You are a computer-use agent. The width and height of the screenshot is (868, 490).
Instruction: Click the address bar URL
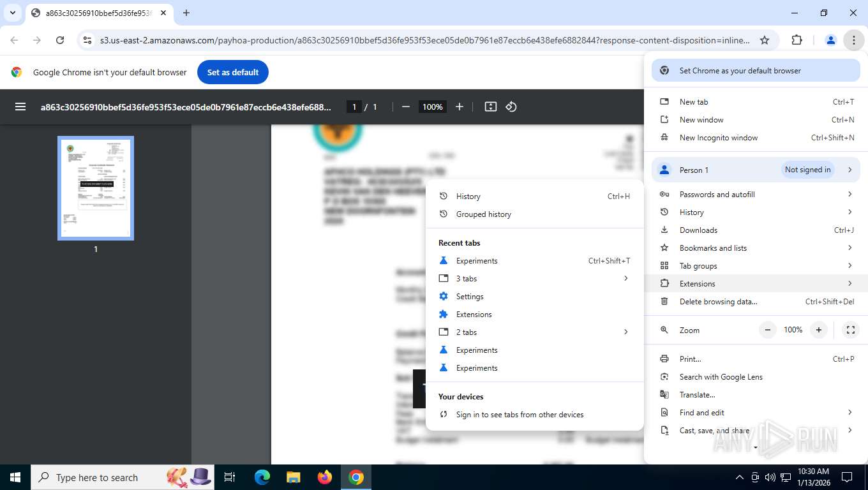point(425,40)
